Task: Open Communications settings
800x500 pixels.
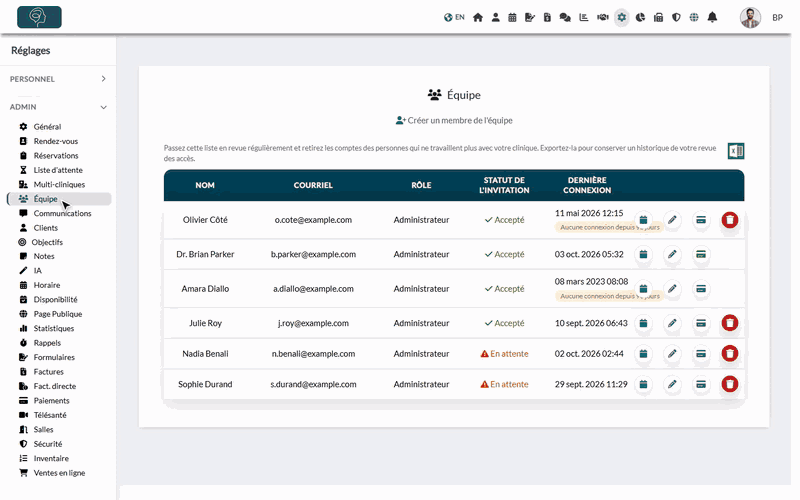Action: [62, 213]
